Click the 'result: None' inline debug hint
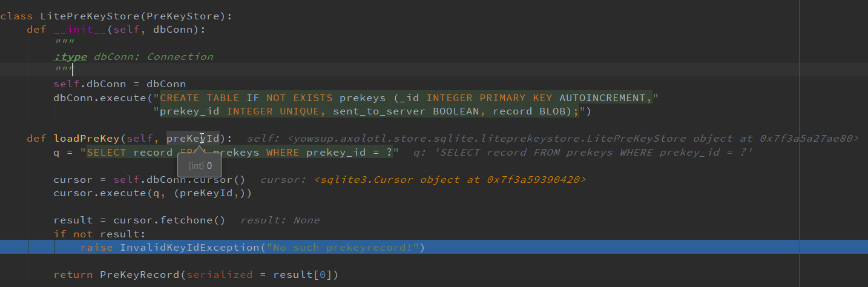868x287 pixels. [280, 220]
